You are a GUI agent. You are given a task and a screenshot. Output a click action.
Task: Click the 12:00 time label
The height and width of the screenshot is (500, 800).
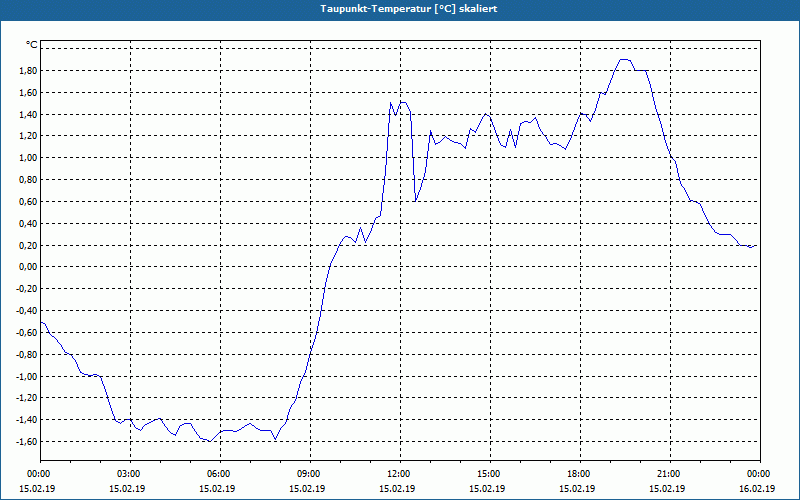click(400, 474)
